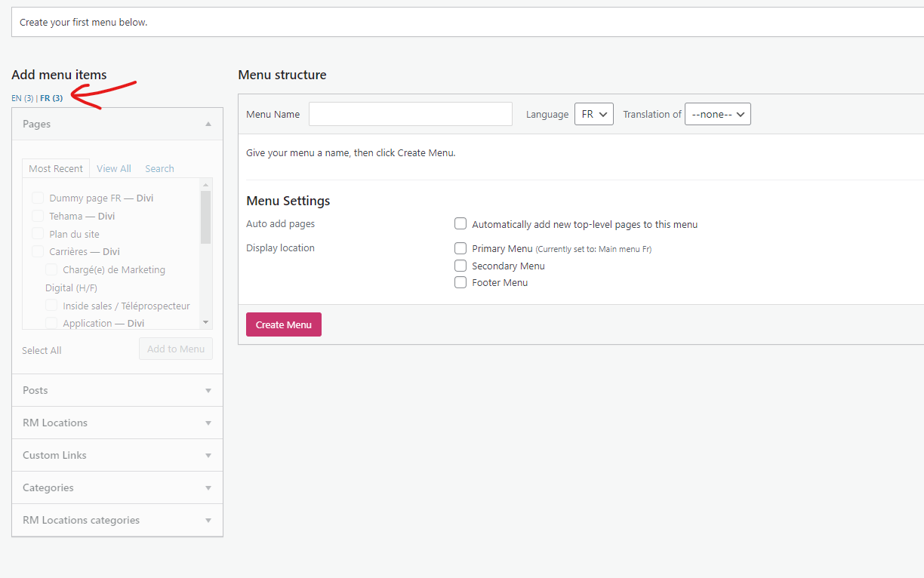Screen dimensions: 924x578
Task: Expand the RM Locations categories arrow
Action: tap(208, 521)
